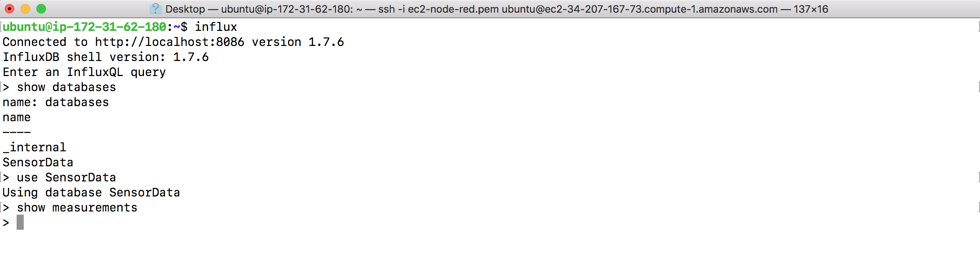Click the 'show databases' command line
Image resolution: width=980 pixels, height=263 pixels.
tap(66, 87)
